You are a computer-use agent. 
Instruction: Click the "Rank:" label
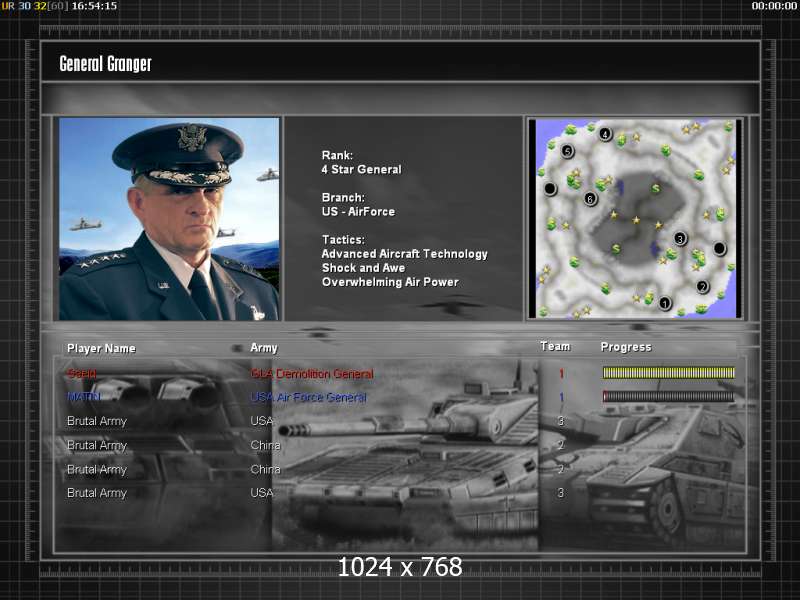337,155
